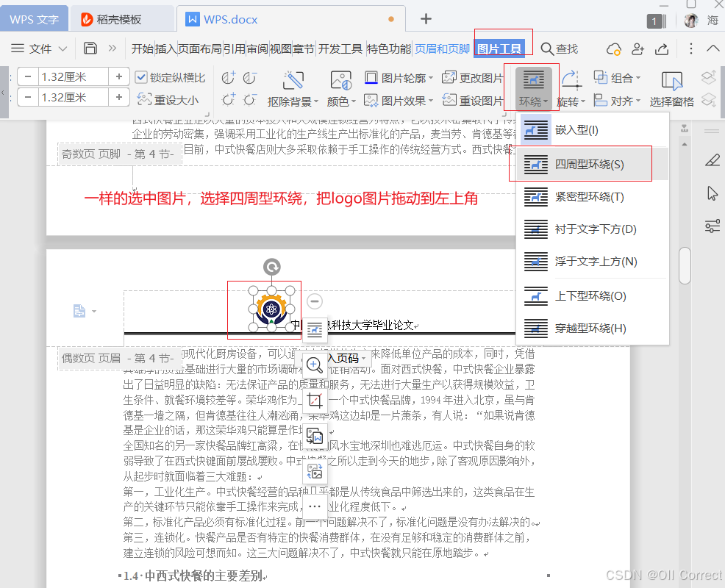Viewport: 725px width, 588px height.
Task: Expand the quick access toolbar double chevron
Action: click(x=113, y=48)
